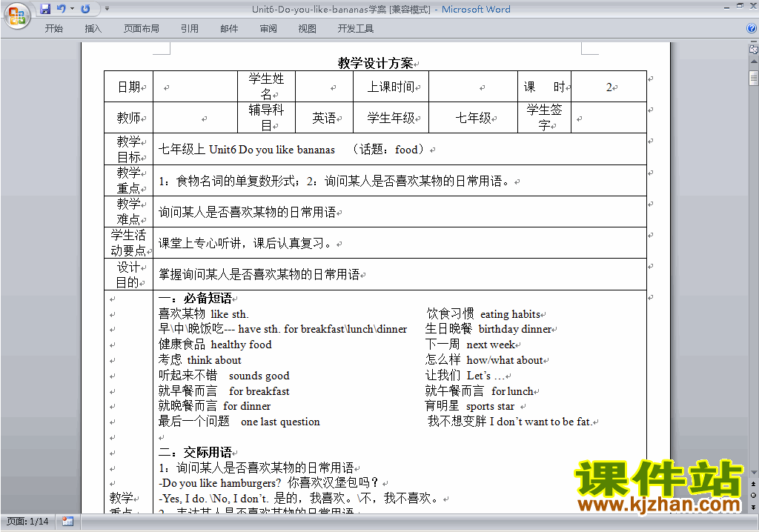Click the phrase 考虑 think about

pyautogui.click(x=199, y=360)
